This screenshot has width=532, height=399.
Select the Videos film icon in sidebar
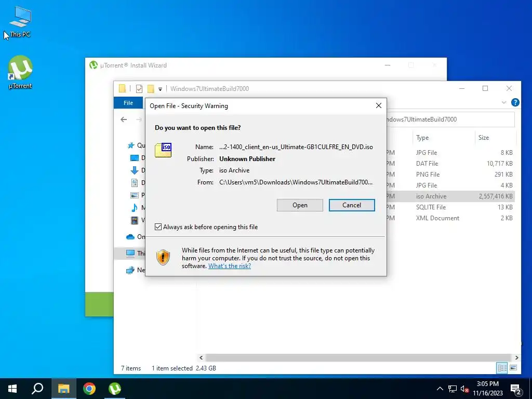coord(135,220)
